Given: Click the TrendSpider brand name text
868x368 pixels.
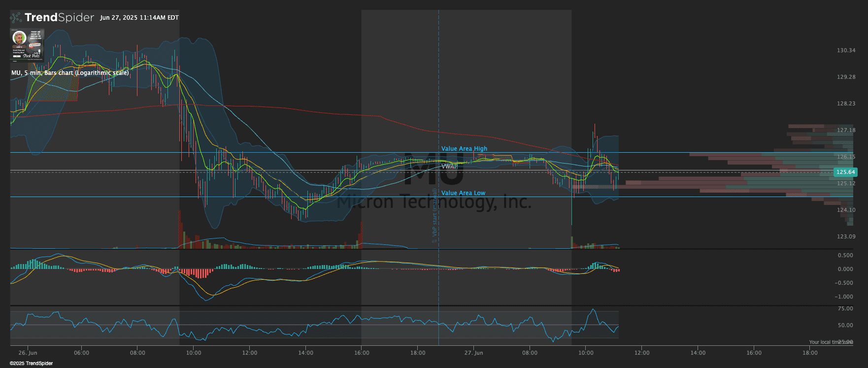Looking at the screenshot, I should click(x=59, y=18).
